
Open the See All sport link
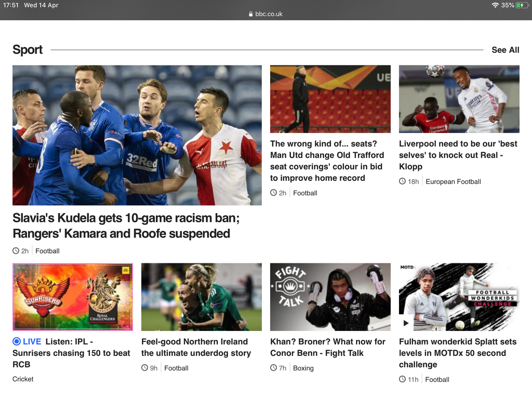505,50
